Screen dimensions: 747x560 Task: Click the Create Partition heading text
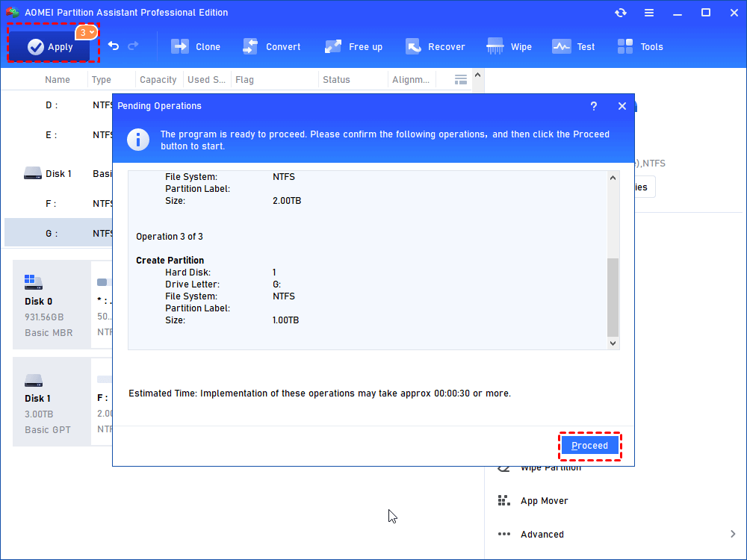[170, 261]
